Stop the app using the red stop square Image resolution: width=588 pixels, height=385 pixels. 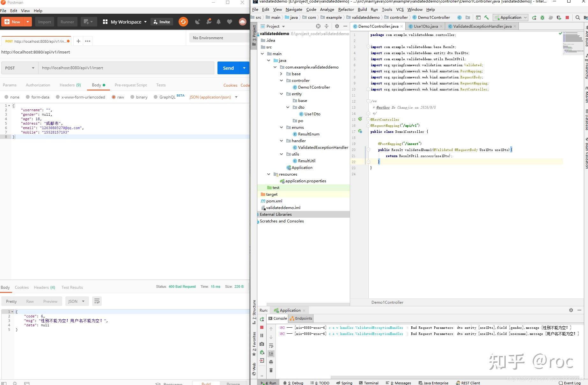tap(568, 18)
